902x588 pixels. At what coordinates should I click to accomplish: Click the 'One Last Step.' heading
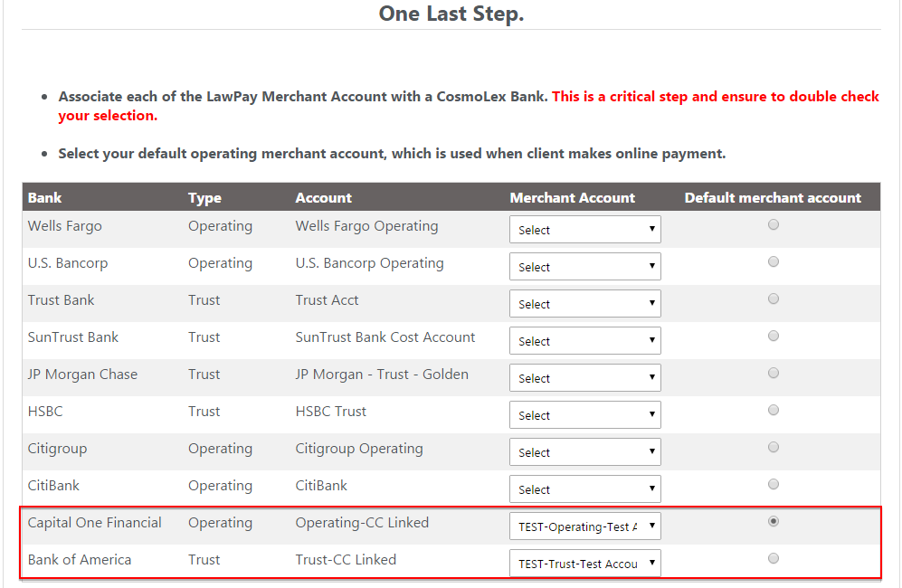[451, 14]
